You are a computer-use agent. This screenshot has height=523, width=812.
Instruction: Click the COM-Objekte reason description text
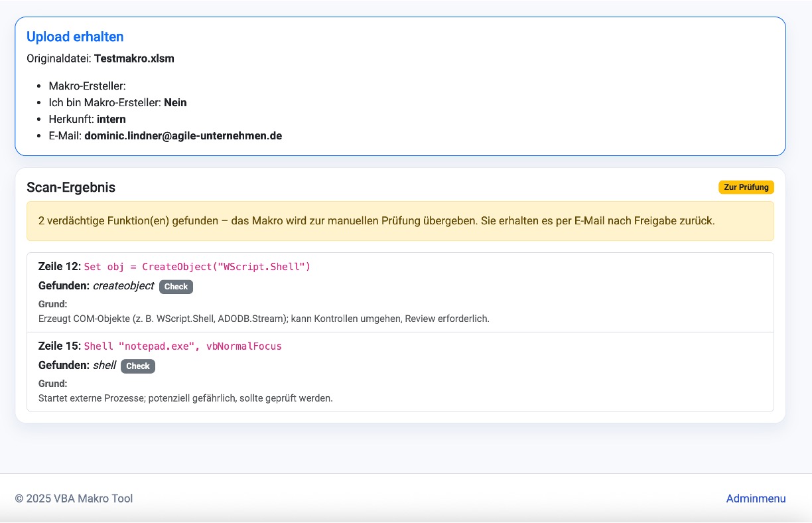pyautogui.click(x=263, y=319)
